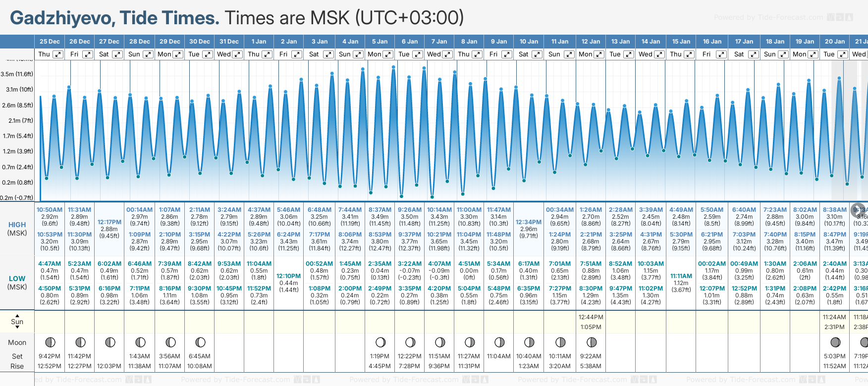The image size is (868, 386).
Task: Expand the Sun 18 Jan day view
Action: [x=783, y=54]
